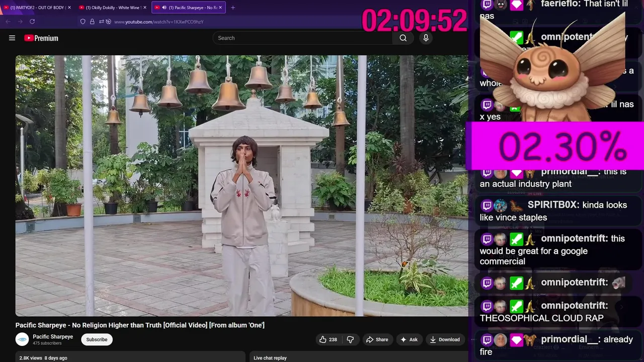This screenshot has height=362, width=644.
Task: Focus the YouTube Search field
Action: (x=303, y=38)
